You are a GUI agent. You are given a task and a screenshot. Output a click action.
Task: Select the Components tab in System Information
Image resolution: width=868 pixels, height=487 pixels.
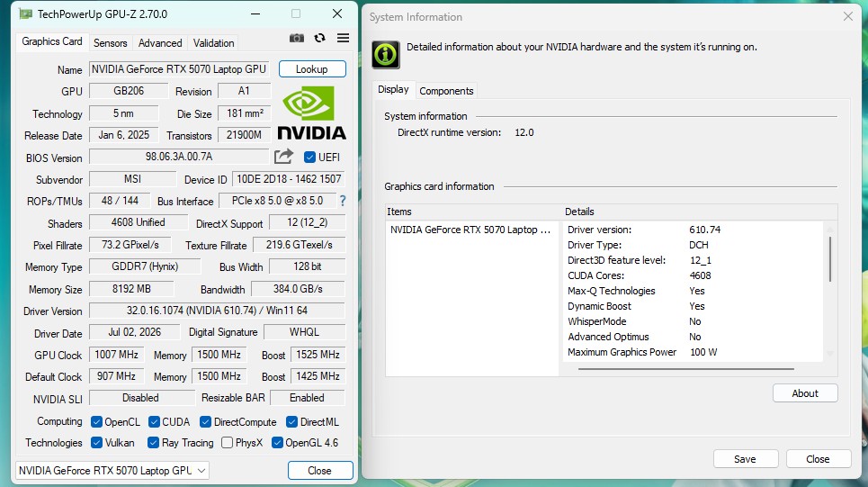click(x=446, y=91)
